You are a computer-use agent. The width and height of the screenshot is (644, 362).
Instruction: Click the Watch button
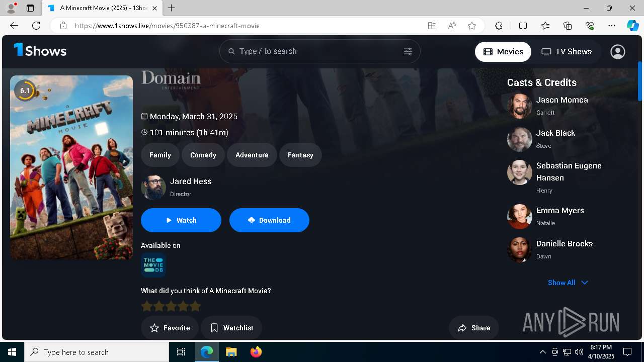(x=181, y=220)
